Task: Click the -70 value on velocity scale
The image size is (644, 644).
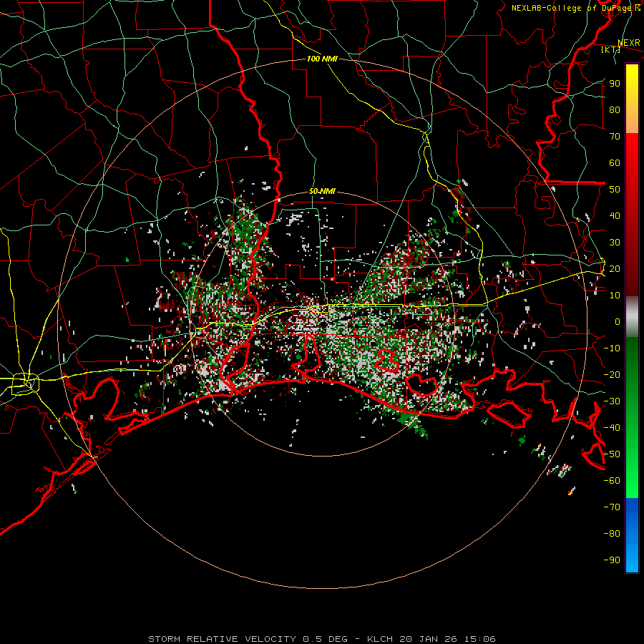Action: coord(612,507)
